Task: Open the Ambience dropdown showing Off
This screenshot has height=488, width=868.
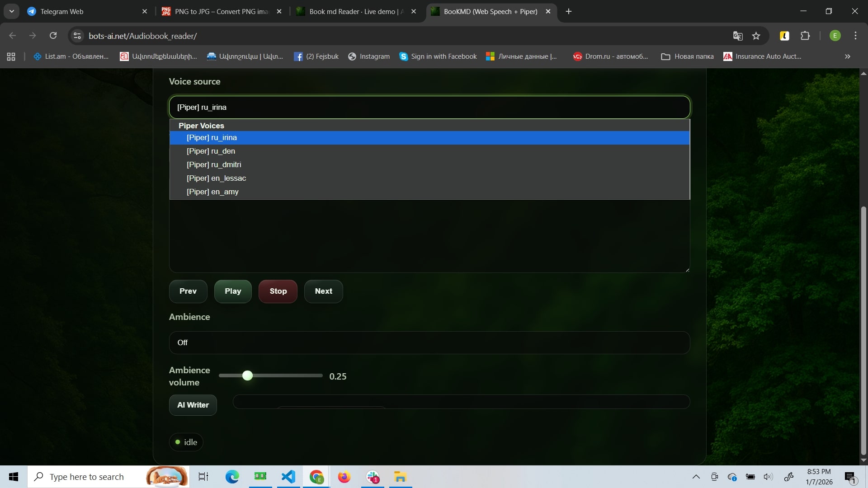Action: pyautogui.click(x=429, y=343)
